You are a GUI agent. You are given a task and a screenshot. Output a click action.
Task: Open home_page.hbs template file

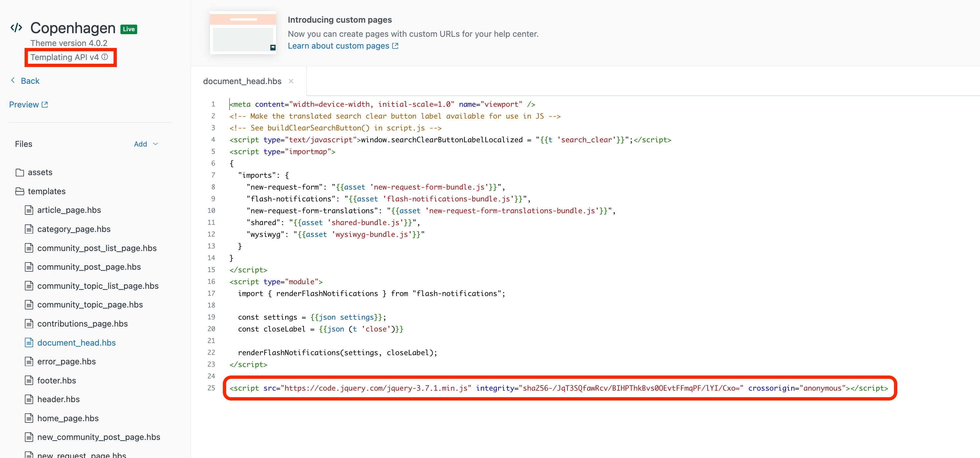pyautogui.click(x=68, y=418)
